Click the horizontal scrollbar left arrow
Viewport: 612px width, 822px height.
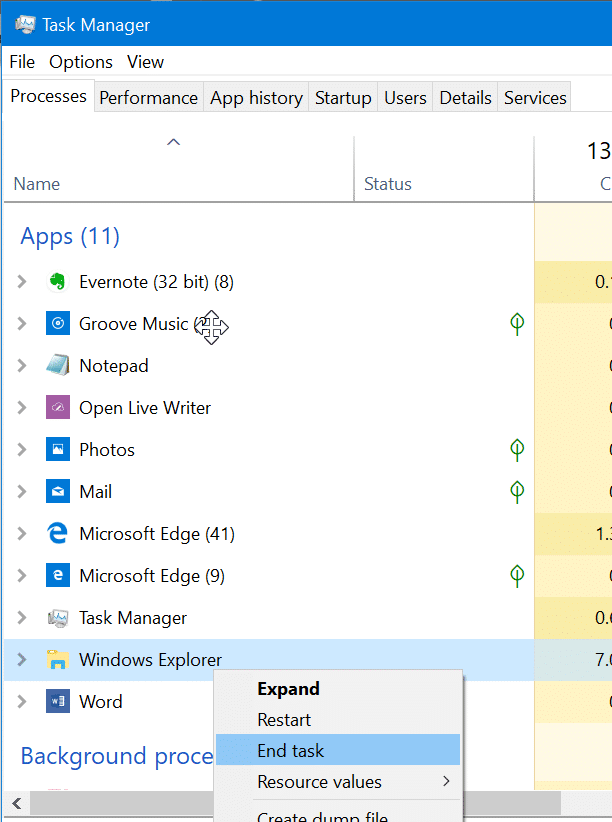(x=17, y=803)
